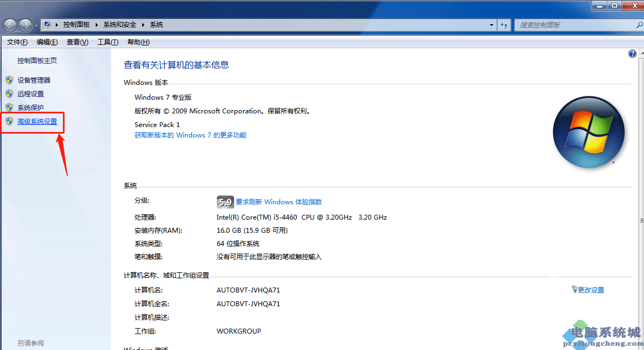Select the 没有可用于此显示器的笔或触控输入 text

(269, 257)
